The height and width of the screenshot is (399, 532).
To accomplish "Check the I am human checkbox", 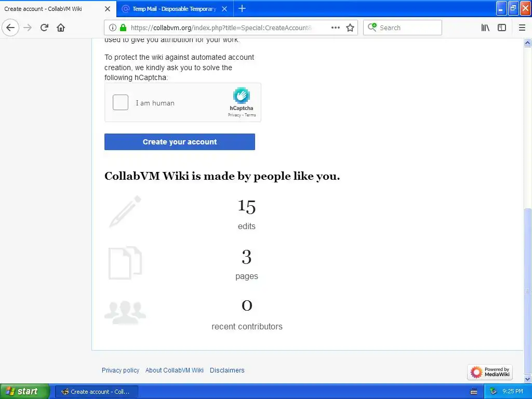I will coord(121,102).
